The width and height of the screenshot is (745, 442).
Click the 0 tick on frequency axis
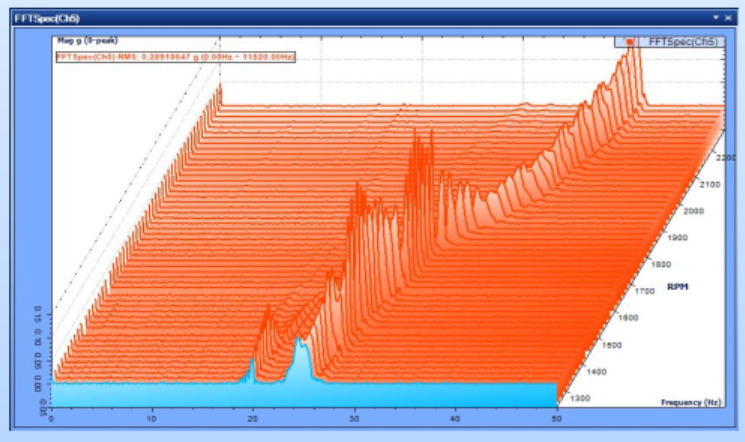pyautogui.click(x=51, y=419)
